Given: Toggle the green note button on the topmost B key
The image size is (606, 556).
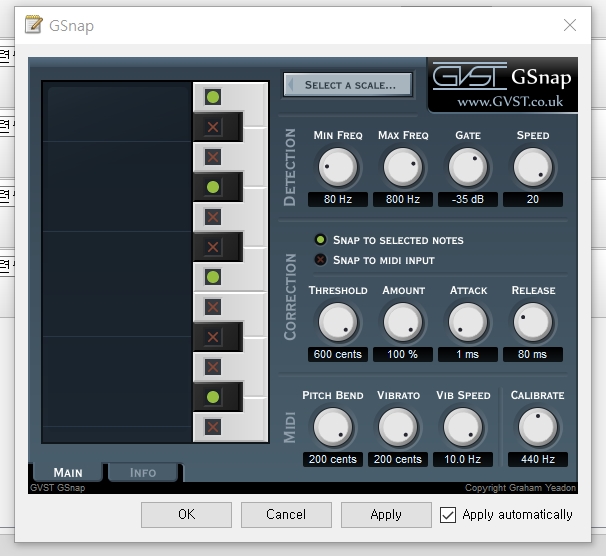Looking at the screenshot, I should 213,97.
